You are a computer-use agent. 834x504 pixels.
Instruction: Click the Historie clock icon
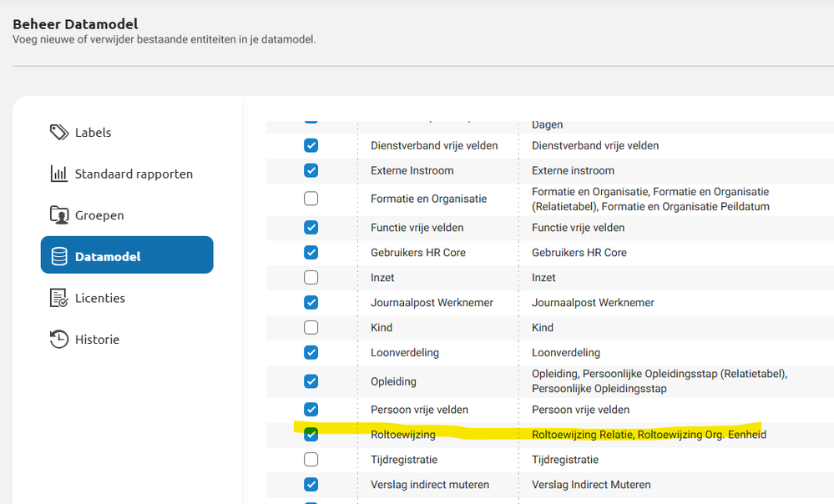pyautogui.click(x=58, y=340)
